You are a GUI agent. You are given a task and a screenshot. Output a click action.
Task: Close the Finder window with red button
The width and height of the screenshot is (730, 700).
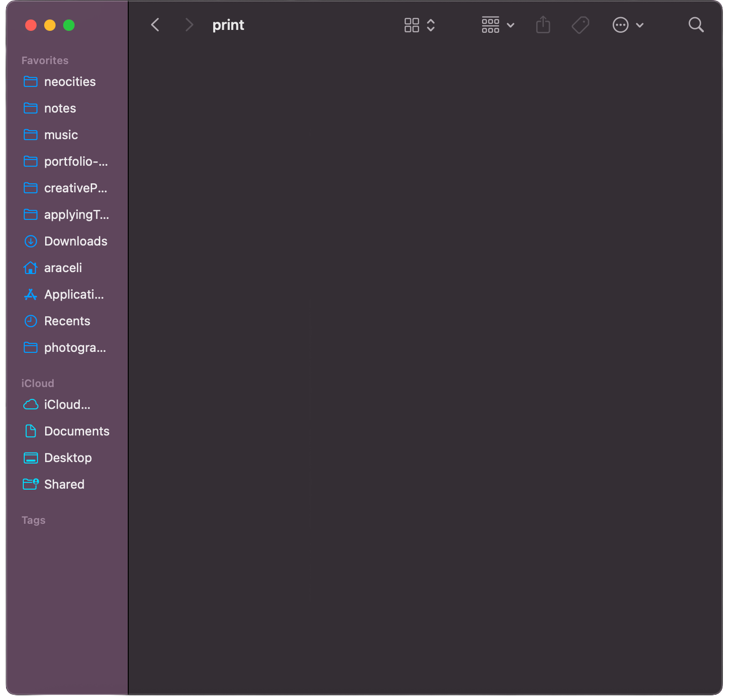(x=31, y=25)
